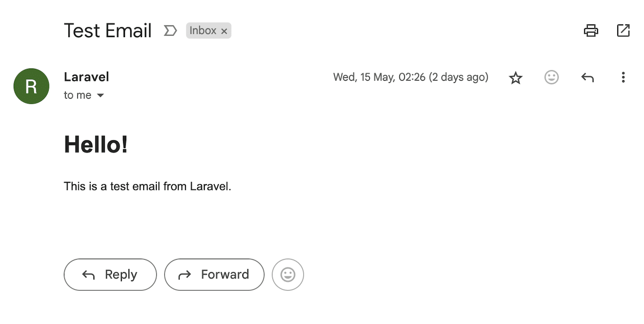Forward the Test Email message
644x324 pixels.
[214, 274]
